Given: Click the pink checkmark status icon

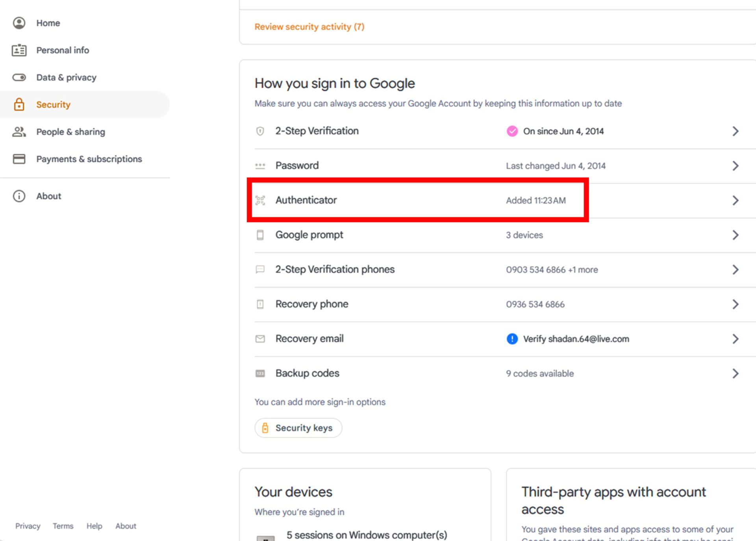Looking at the screenshot, I should tap(512, 131).
